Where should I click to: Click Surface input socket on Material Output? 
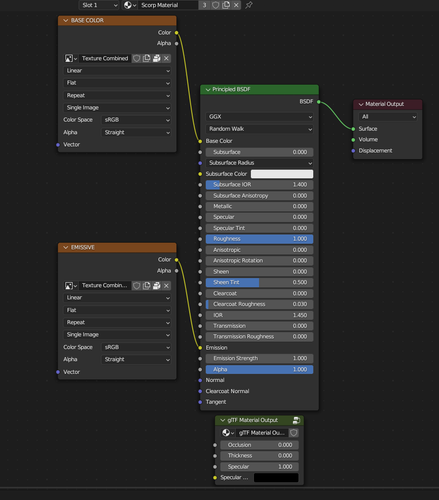(x=353, y=129)
